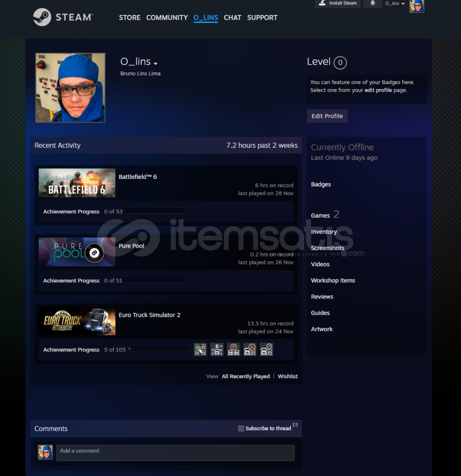Click the large profile avatar picture
461x476 pixels.
click(x=70, y=88)
